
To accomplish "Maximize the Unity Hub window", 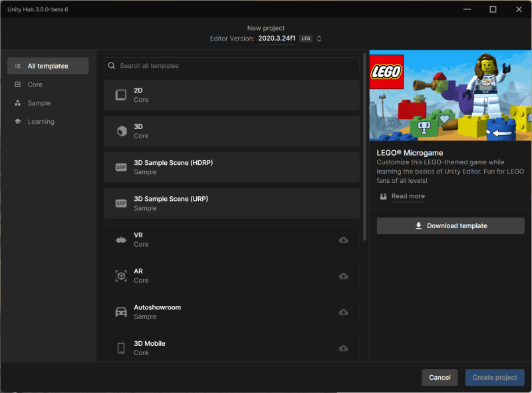I will (x=493, y=9).
